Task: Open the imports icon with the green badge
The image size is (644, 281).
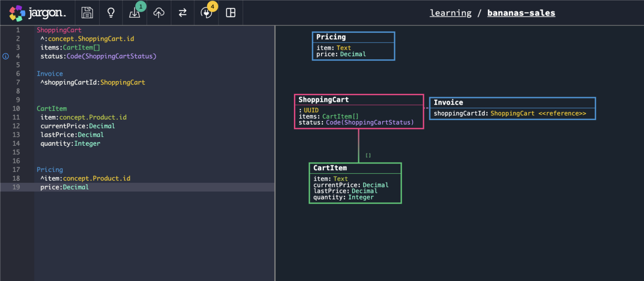Action: tap(134, 13)
